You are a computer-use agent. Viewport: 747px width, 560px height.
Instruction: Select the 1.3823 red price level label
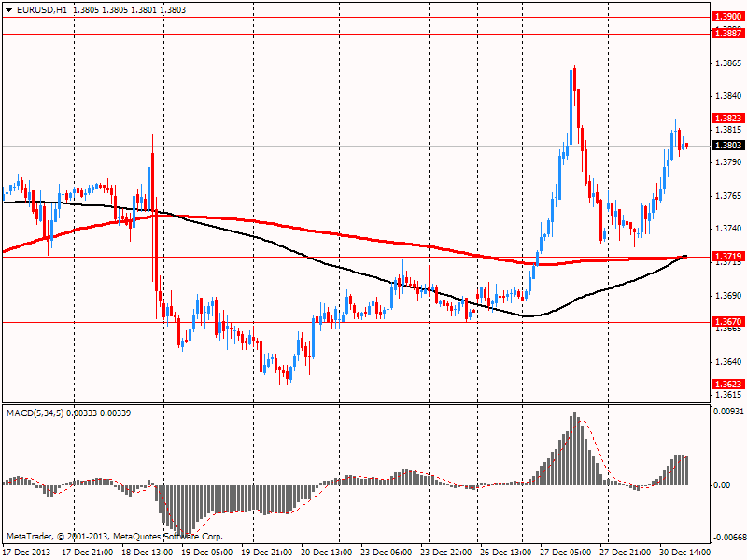pyautogui.click(x=727, y=119)
